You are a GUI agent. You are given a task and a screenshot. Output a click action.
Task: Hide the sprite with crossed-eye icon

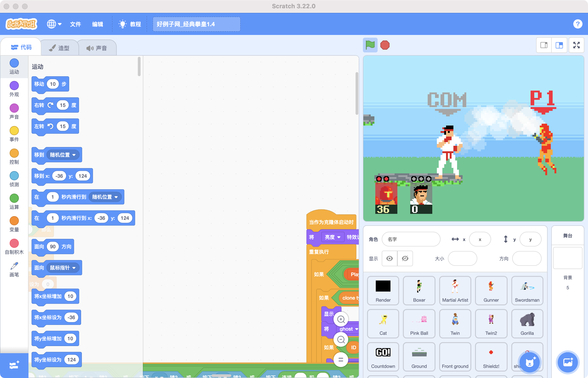[x=405, y=258]
